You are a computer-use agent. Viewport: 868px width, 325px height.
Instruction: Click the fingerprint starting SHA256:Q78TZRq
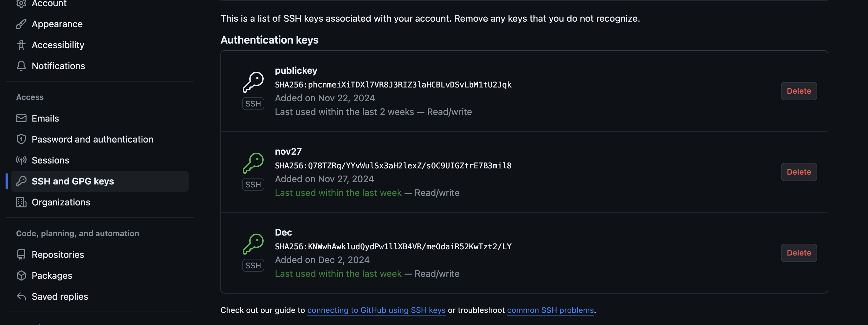click(x=393, y=165)
